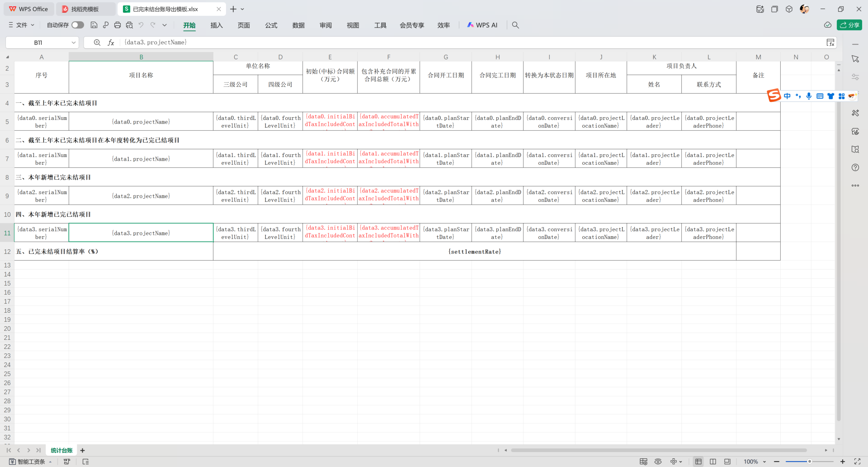Open the 公式 ribbon tab

coord(271,25)
